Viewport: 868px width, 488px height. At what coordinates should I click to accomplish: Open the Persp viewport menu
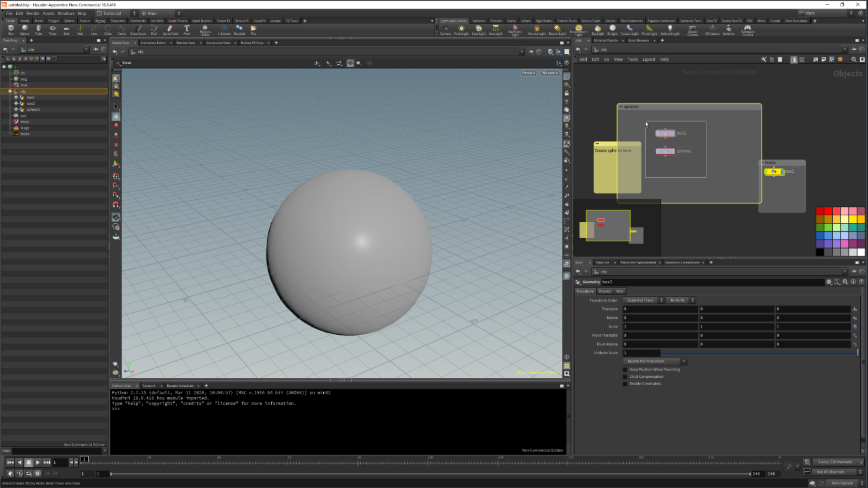[528, 73]
